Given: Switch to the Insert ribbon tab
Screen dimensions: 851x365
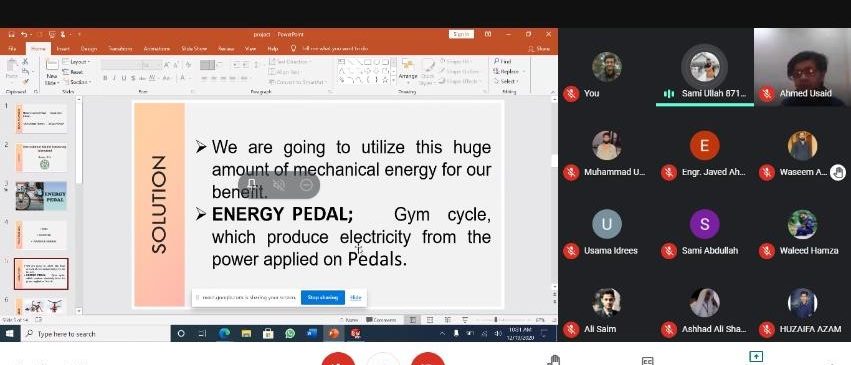Looking at the screenshot, I should [63, 49].
